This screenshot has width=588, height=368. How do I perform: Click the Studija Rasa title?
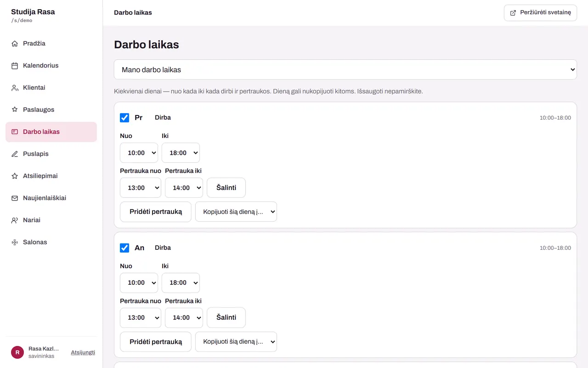pyautogui.click(x=33, y=12)
